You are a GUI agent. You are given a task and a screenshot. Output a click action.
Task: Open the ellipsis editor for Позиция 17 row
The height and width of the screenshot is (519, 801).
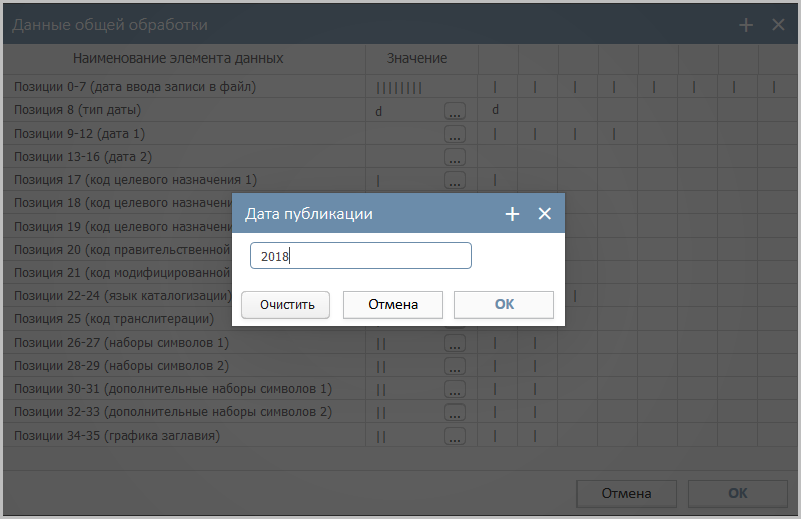point(455,180)
